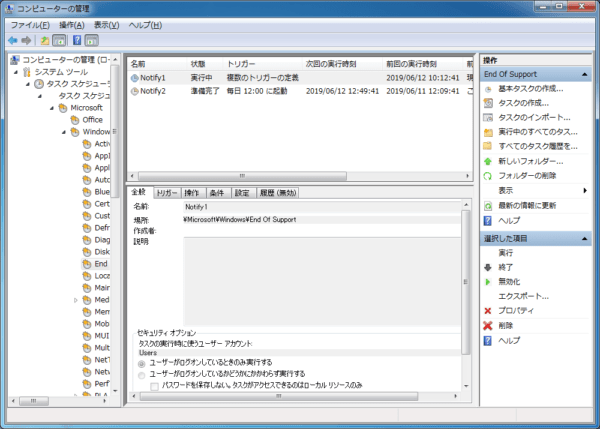Click Notify2 trigger 毎日 12:00 に起動

(257, 91)
